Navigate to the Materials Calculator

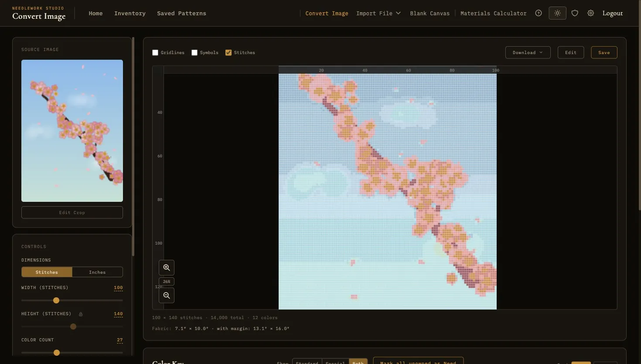click(493, 13)
